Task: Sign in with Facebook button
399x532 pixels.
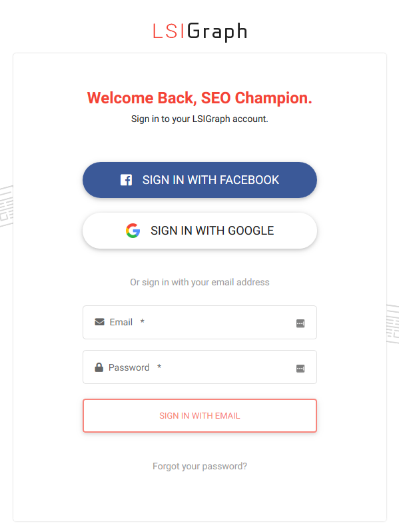Action: click(x=200, y=180)
